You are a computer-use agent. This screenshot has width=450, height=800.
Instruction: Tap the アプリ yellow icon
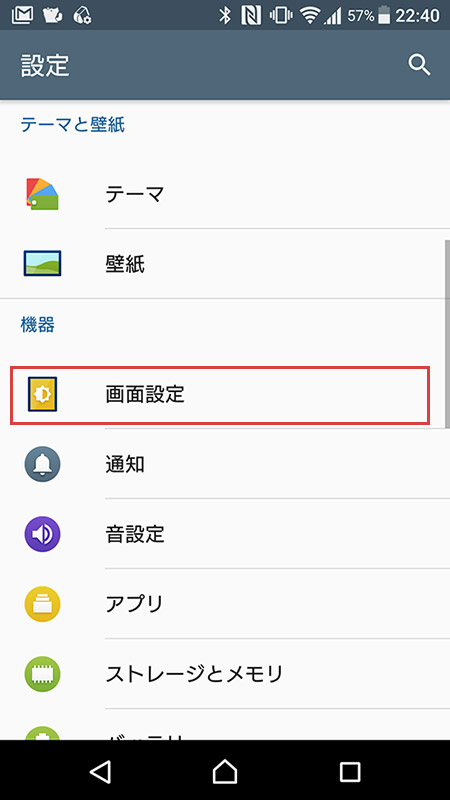pyautogui.click(x=42, y=604)
